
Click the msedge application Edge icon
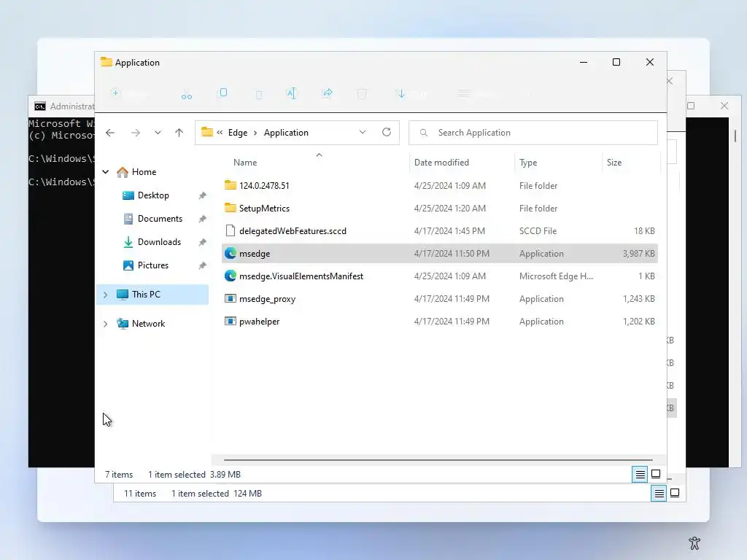(231, 253)
